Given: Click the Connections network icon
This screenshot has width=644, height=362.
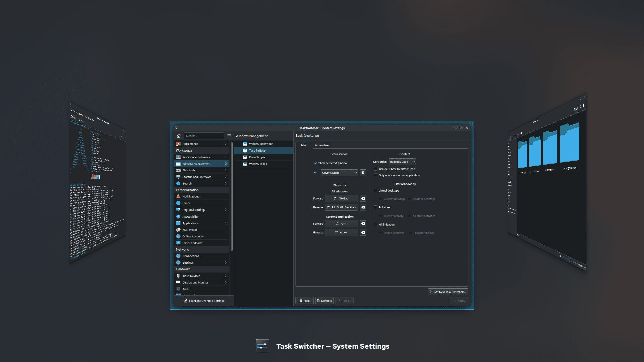Looking at the screenshot, I should (178, 256).
